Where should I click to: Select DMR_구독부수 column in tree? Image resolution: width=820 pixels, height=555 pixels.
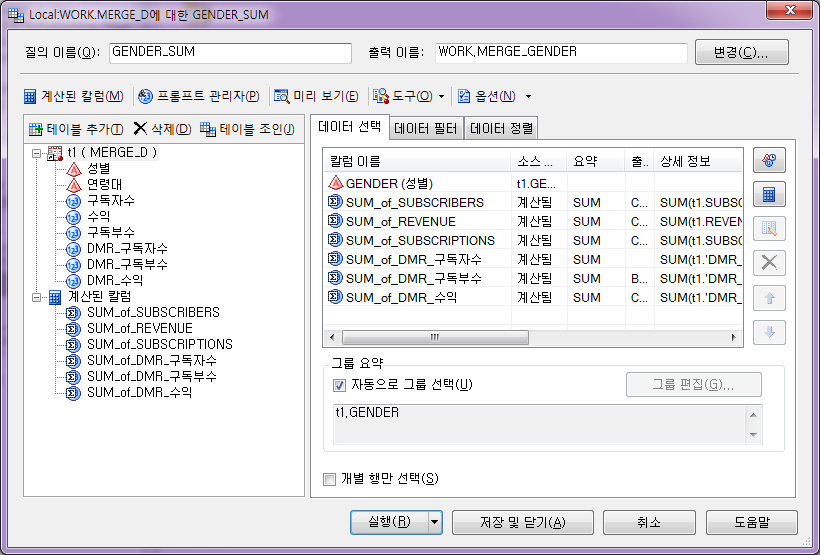coord(127,264)
